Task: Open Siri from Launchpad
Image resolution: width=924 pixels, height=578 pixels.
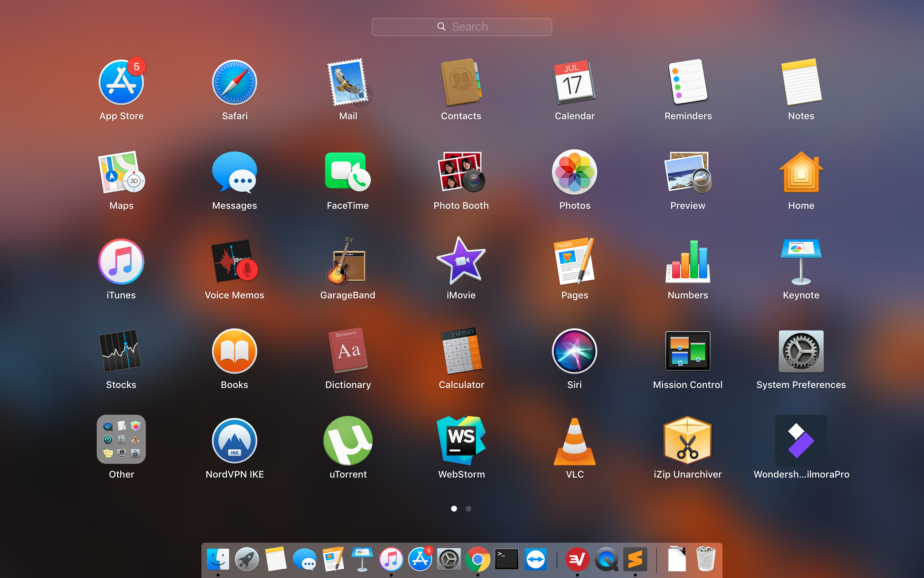Action: coord(575,351)
